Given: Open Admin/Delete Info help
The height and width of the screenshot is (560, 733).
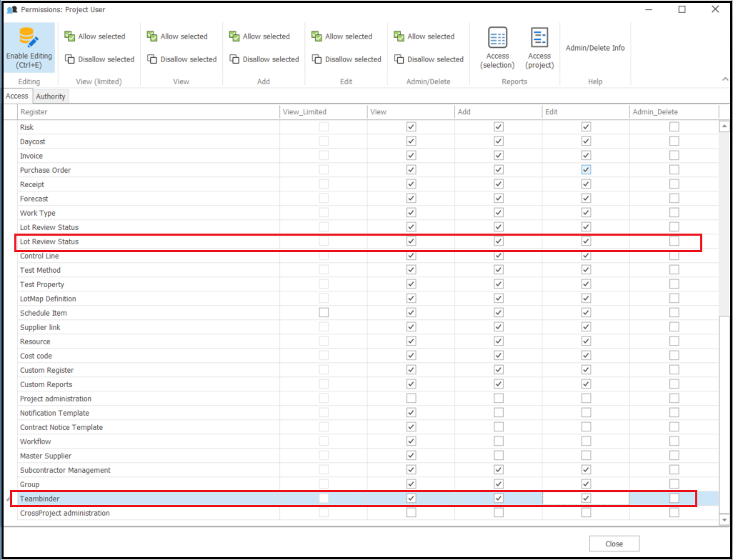Looking at the screenshot, I should [595, 48].
